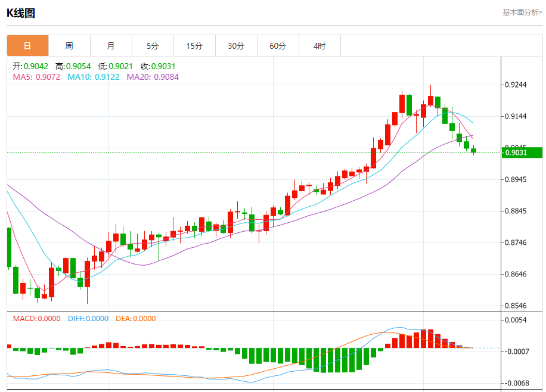Click the -0.0068 MACD axis label

pos(517,383)
